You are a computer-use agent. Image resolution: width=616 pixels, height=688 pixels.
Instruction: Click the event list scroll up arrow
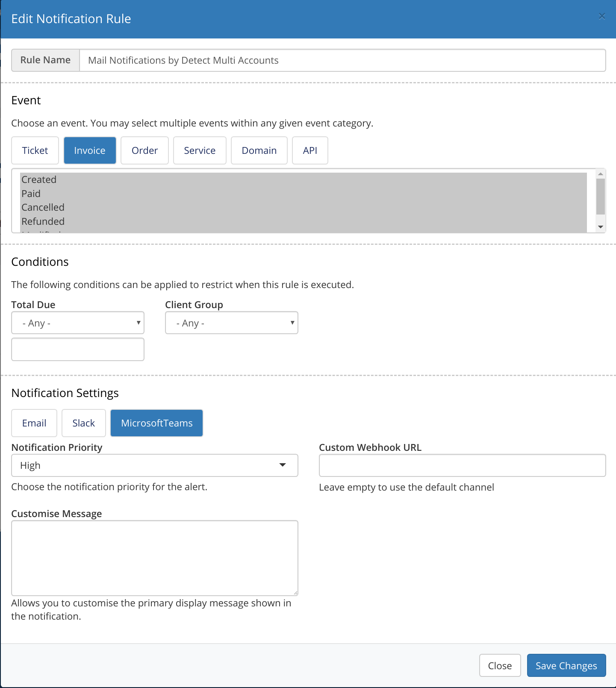click(601, 173)
